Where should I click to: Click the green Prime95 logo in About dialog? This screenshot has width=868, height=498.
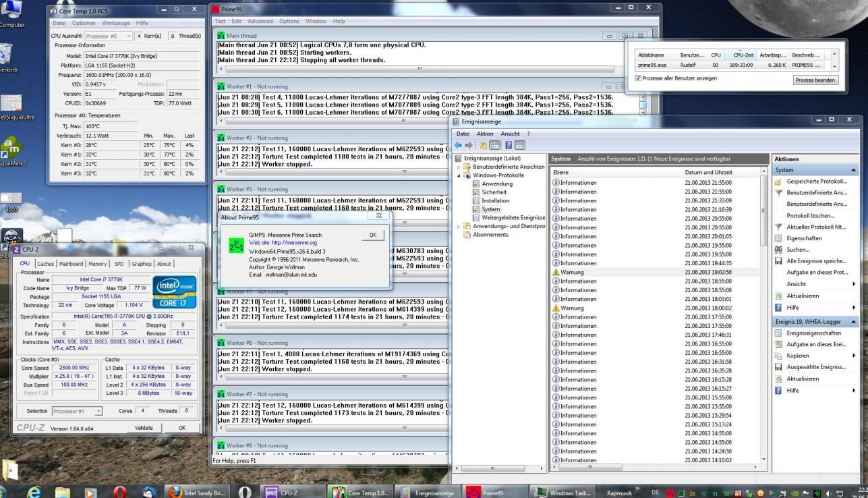(237, 245)
